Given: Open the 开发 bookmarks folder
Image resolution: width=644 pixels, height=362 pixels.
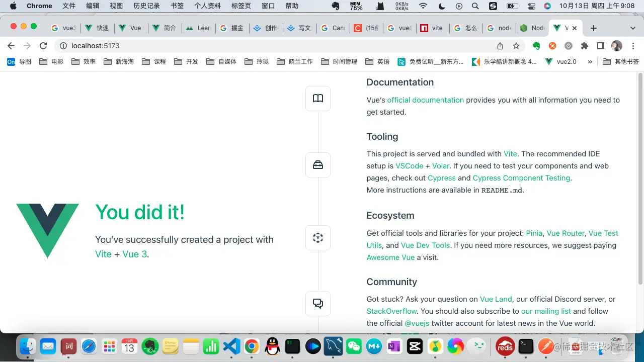Looking at the screenshot, I should pyautogui.click(x=186, y=62).
